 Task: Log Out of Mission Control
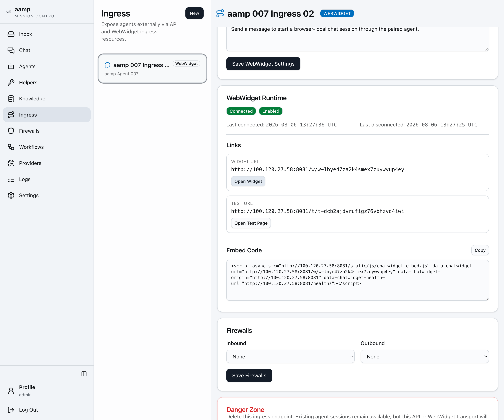tap(47, 410)
